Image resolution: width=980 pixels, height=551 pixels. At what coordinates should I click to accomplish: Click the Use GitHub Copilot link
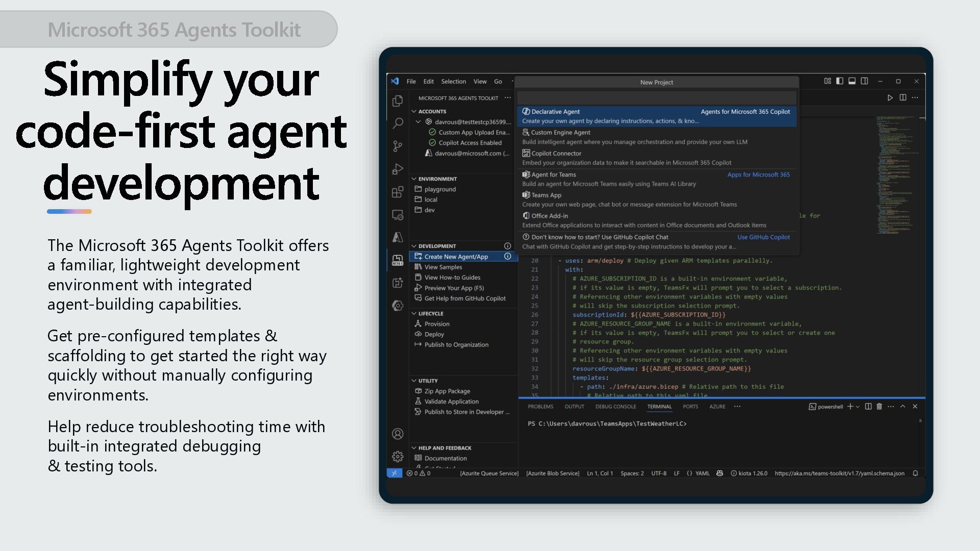pos(763,237)
